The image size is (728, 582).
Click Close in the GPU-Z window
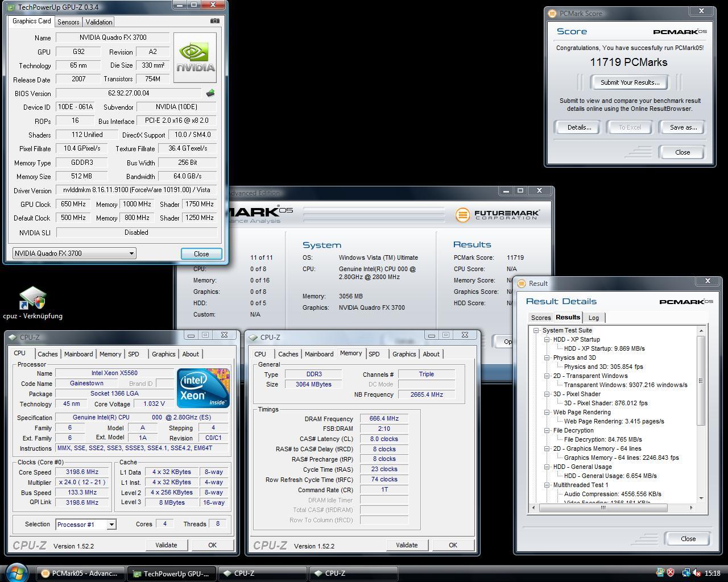[x=201, y=254]
